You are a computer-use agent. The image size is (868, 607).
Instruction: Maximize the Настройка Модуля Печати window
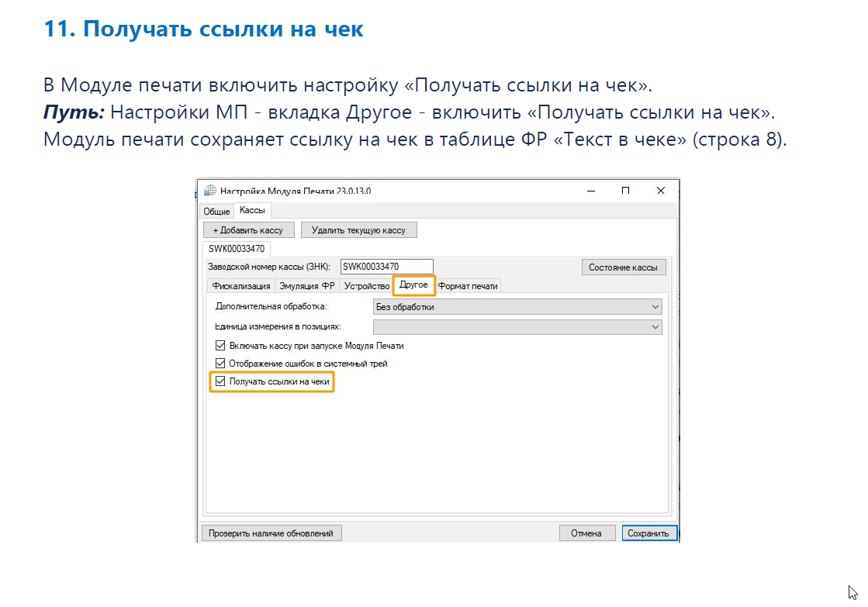625,191
